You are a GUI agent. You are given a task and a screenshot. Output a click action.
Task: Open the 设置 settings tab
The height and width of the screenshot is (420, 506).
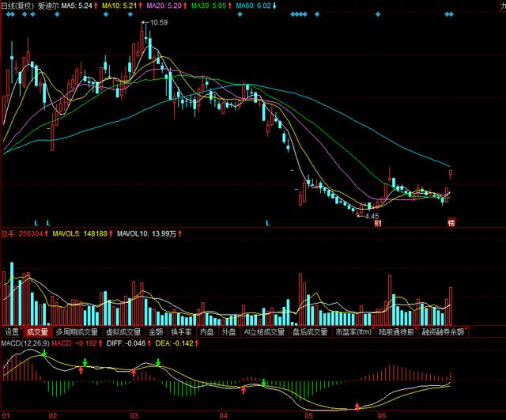11,332
